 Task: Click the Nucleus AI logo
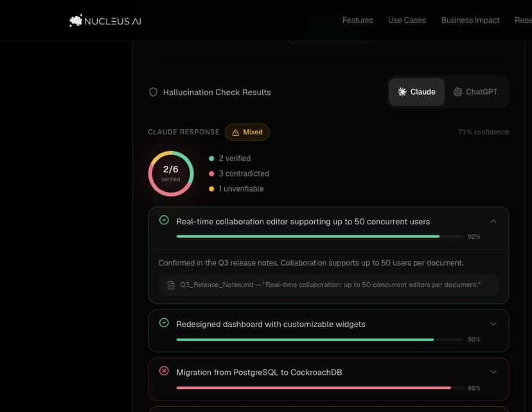click(105, 21)
